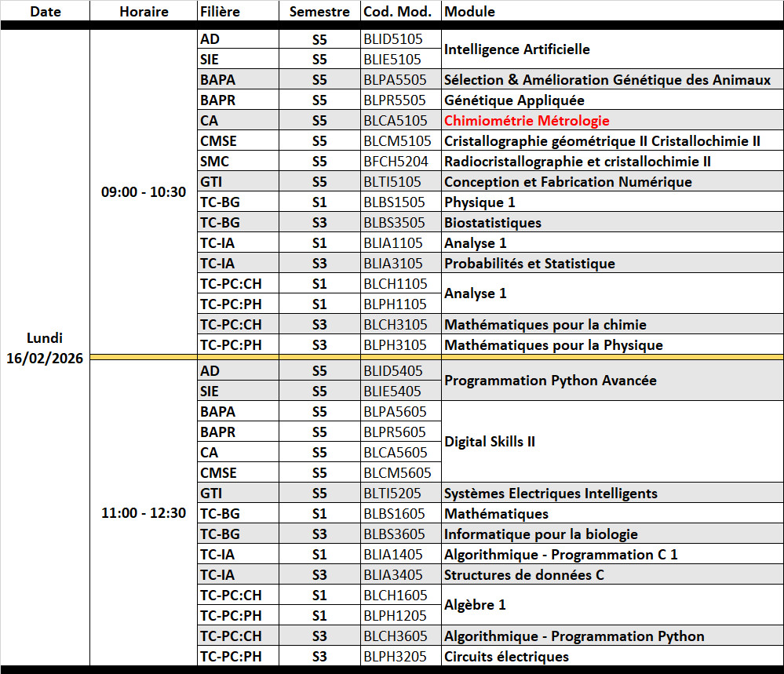Click module code BLID5105
The height and width of the screenshot is (674, 784).
pos(393,39)
